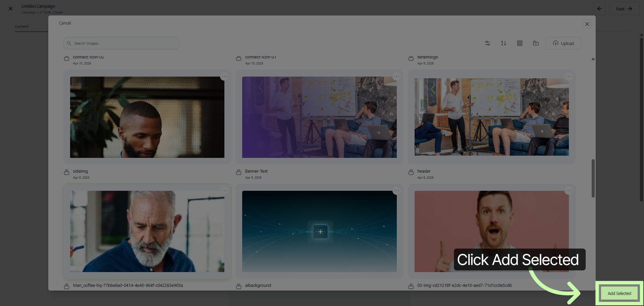Click Cancel in the image picker
The width and height of the screenshot is (644, 306).
coord(65,23)
